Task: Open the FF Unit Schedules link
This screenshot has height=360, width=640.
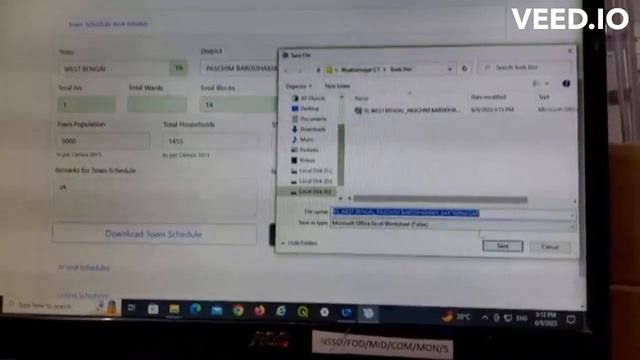Action: (x=83, y=268)
